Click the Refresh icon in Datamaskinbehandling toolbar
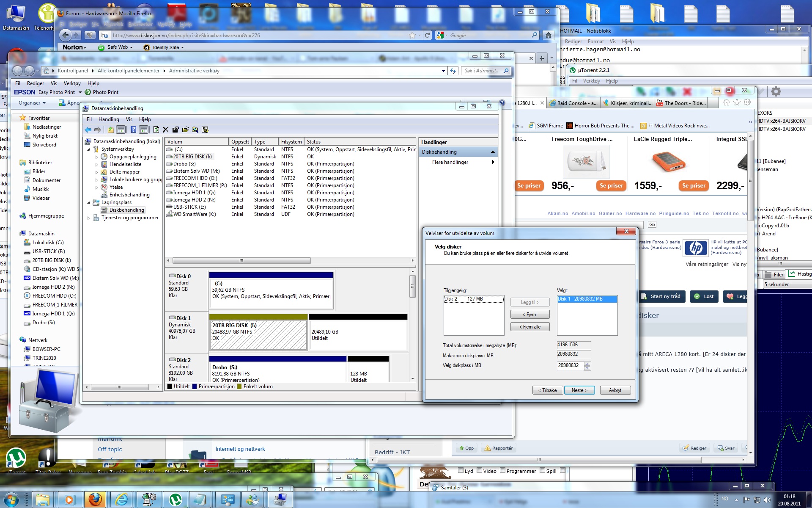The height and width of the screenshot is (508, 812). (156, 130)
